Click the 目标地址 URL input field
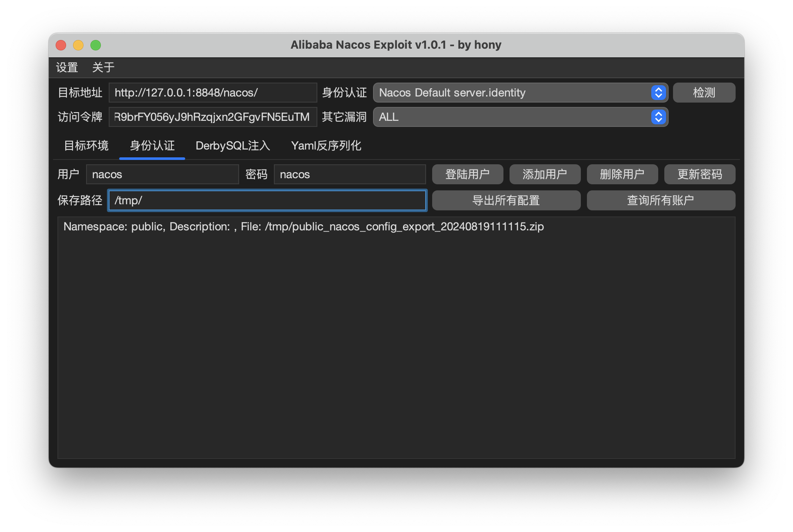The image size is (793, 532). coord(213,93)
